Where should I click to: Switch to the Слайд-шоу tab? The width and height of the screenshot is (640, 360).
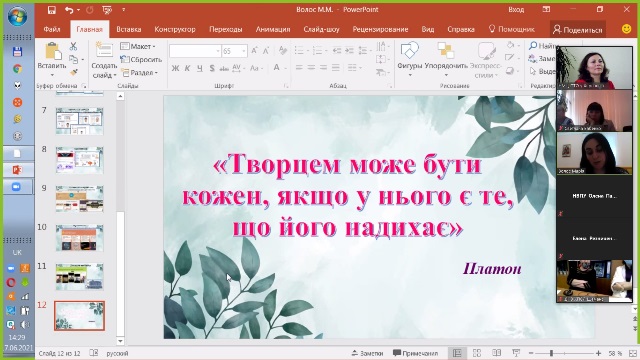point(322,29)
